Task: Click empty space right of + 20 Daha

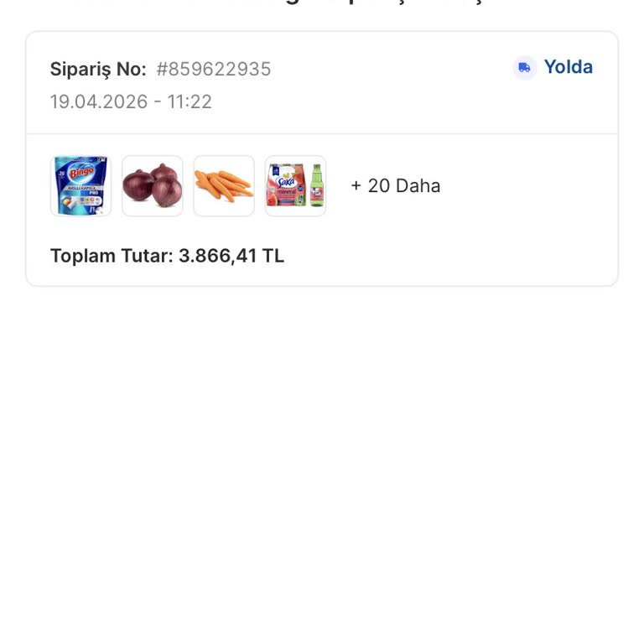Action: (528, 185)
